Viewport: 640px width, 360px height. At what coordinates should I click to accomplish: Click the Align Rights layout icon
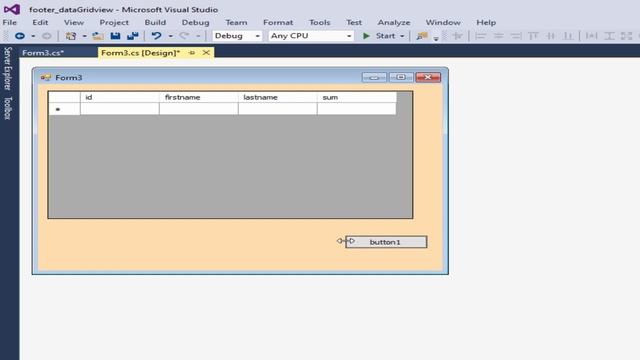[x=516, y=36]
